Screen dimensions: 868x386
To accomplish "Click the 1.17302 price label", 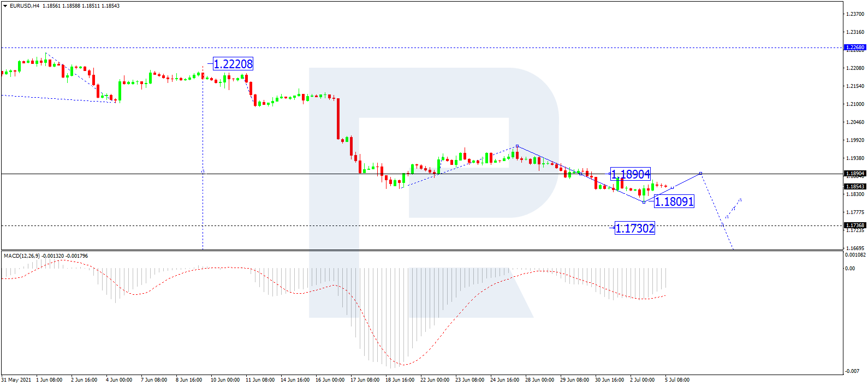I will click(634, 228).
